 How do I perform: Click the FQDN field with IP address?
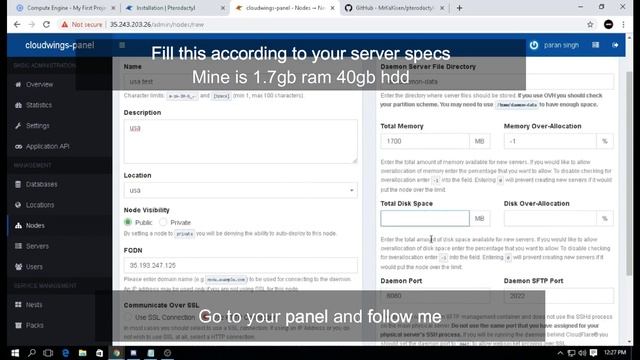click(x=240, y=265)
